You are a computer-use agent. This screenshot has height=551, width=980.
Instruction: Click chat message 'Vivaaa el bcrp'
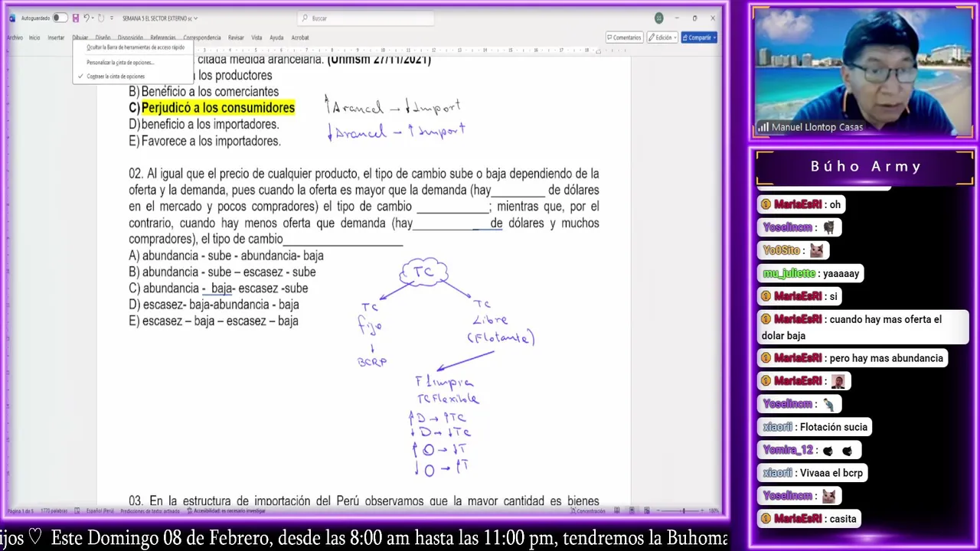tap(831, 473)
